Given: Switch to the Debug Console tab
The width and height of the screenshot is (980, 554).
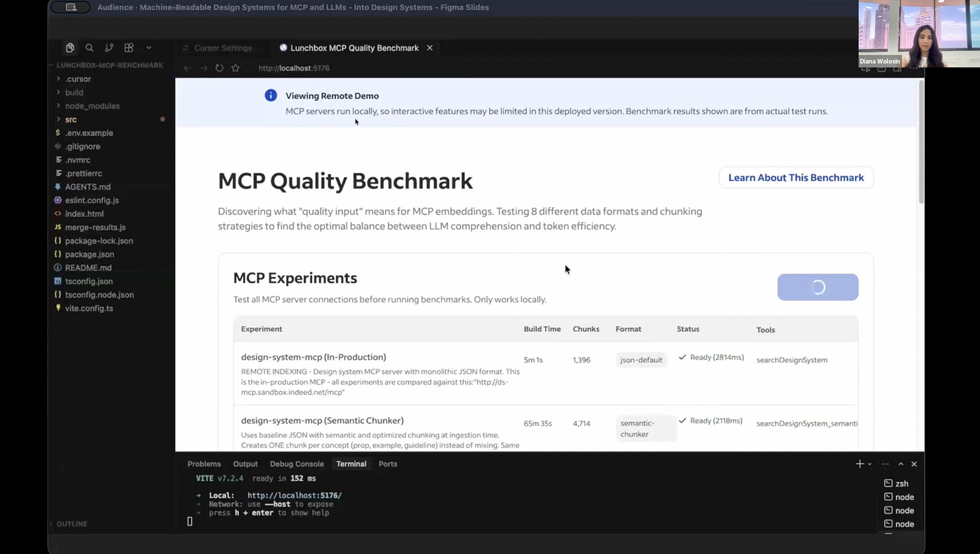Looking at the screenshot, I should [297, 464].
